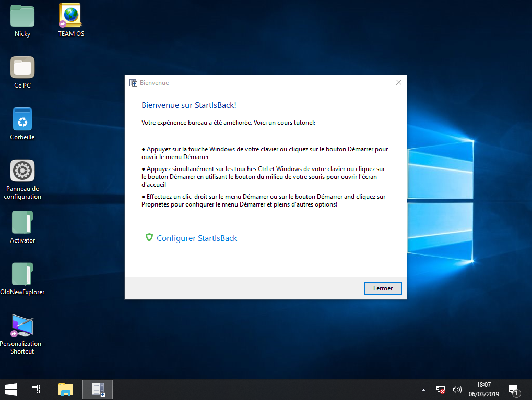The image size is (532, 400).
Task: Click the Fermer button
Action: (x=383, y=288)
